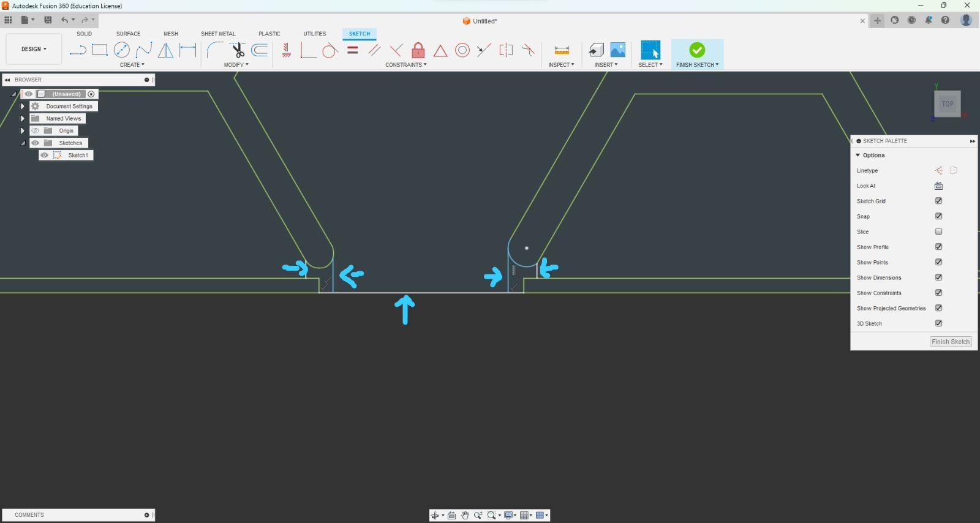
Task: Collapse the Sketch Palette Options section
Action: point(858,156)
